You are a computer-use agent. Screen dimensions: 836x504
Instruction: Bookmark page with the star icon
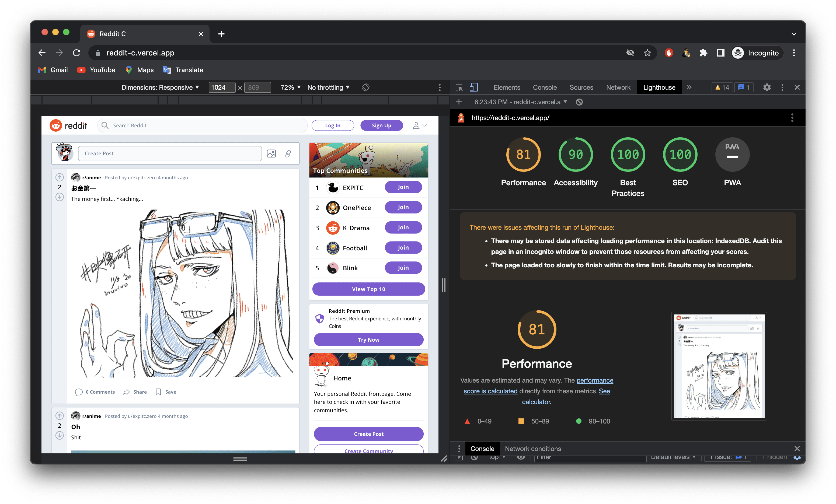tap(647, 53)
